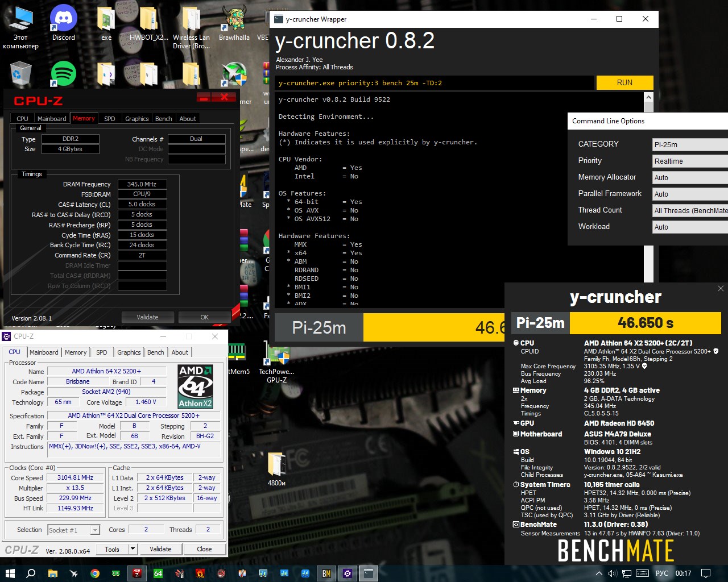Click OK in dark CPU-Z window

click(x=205, y=317)
